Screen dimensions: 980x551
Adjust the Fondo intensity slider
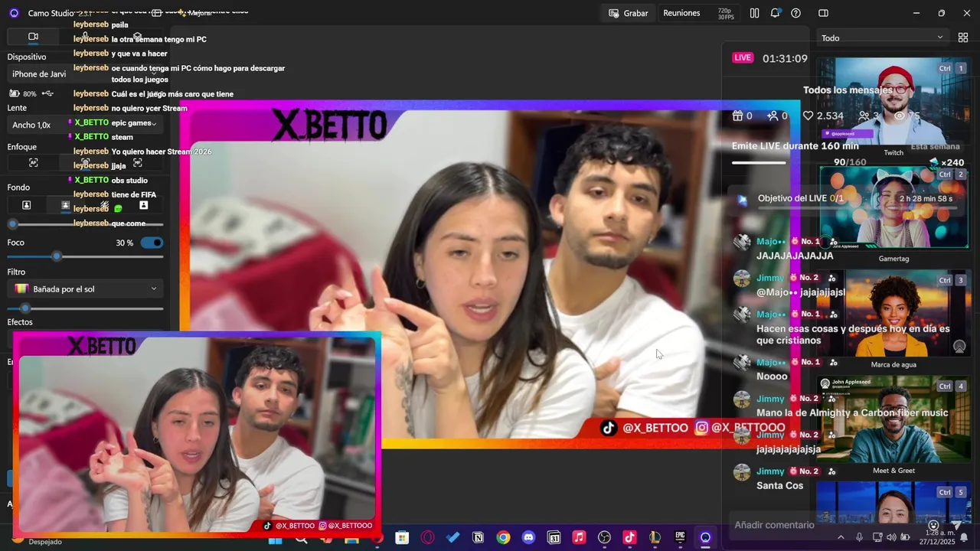point(85,224)
